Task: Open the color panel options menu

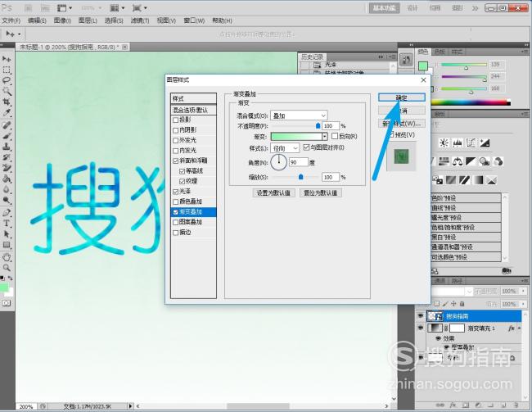Action: (x=525, y=52)
